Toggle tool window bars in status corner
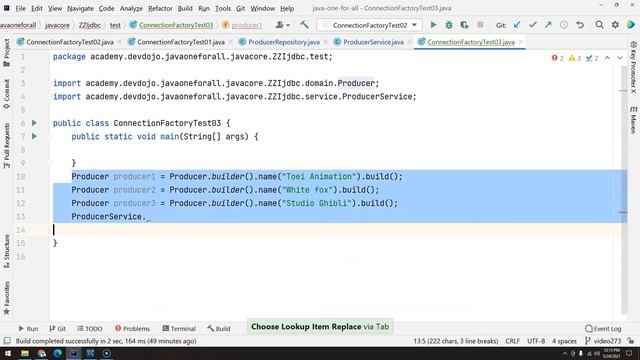The height and width of the screenshot is (360, 640). pos(7,341)
